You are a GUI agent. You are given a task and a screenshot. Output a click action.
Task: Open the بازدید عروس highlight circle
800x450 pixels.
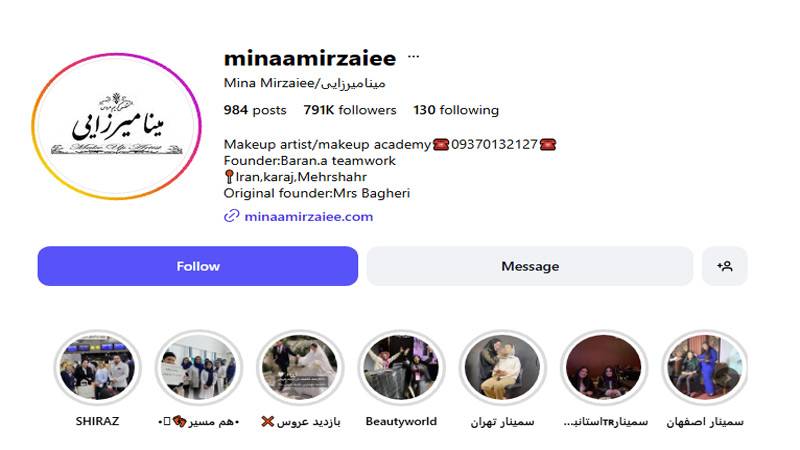coord(300,367)
